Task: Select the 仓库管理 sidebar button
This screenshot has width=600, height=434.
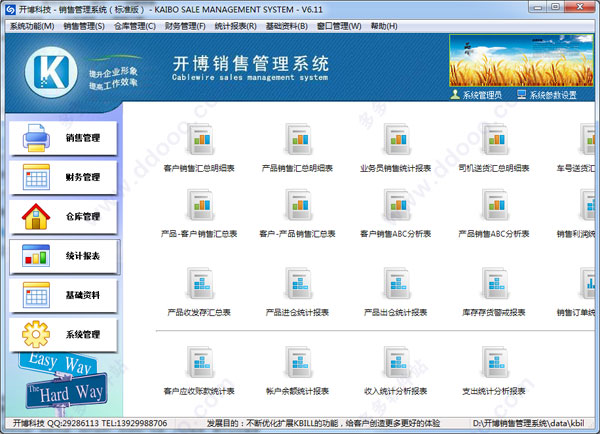Action: (x=63, y=217)
